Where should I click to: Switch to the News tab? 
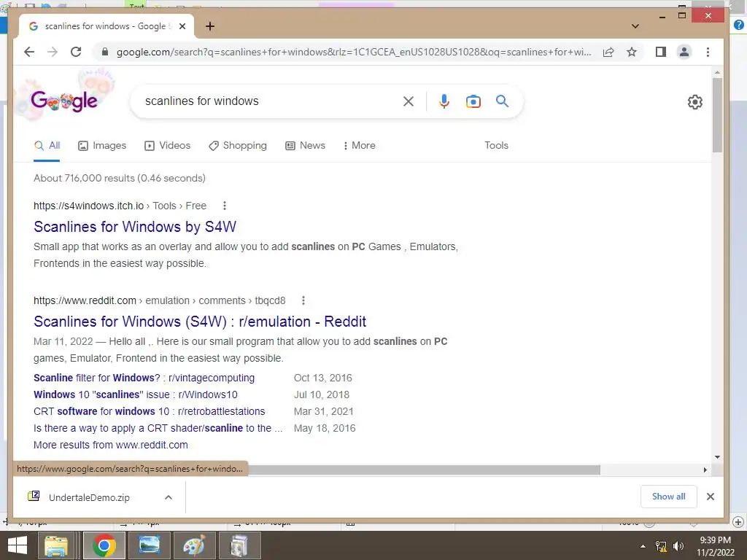tap(305, 146)
